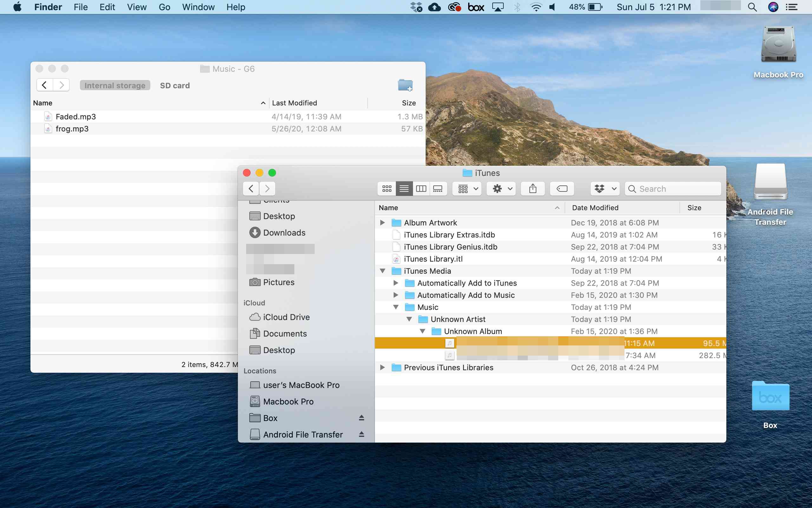Go back in the iTunes Finder window
This screenshot has height=508, width=812.
click(x=251, y=189)
